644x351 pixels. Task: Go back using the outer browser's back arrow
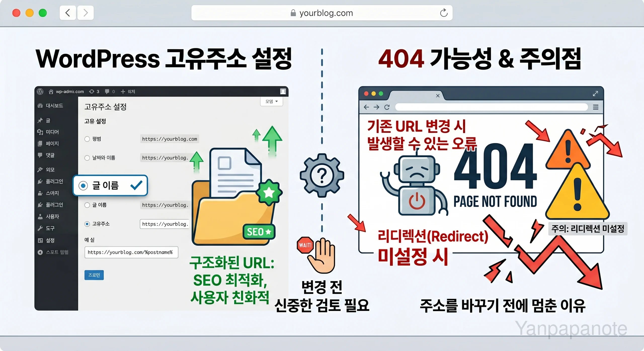pos(68,13)
